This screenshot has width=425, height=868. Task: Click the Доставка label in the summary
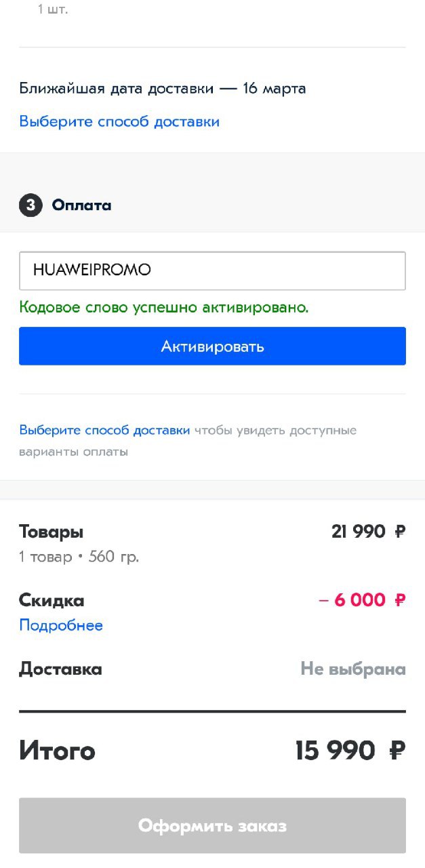pyautogui.click(x=60, y=669)
